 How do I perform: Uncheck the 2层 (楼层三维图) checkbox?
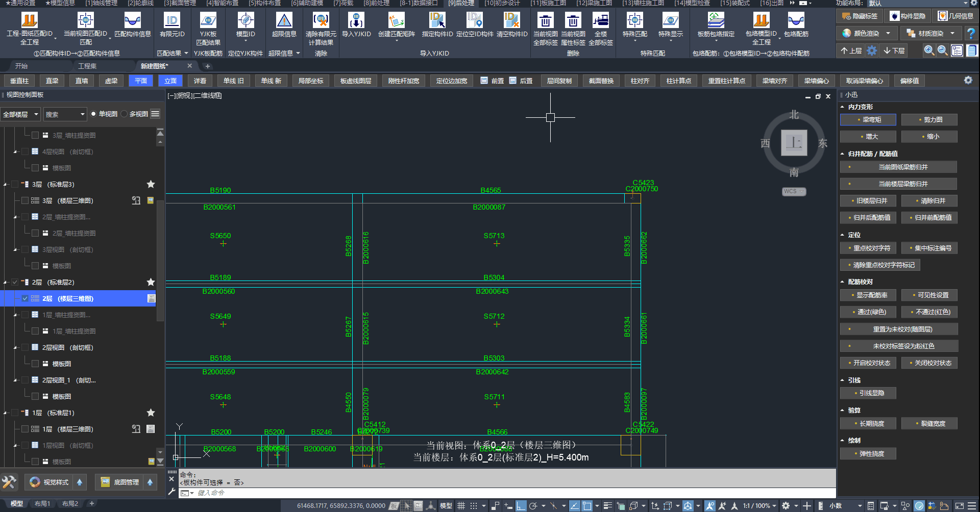click(25, 298)
